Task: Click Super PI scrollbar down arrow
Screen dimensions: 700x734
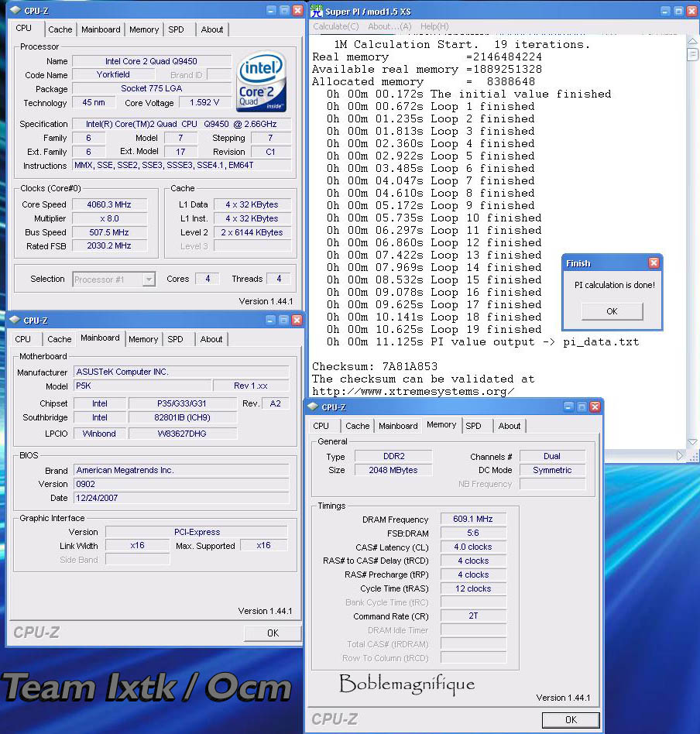Action: (x=692, y=442)
